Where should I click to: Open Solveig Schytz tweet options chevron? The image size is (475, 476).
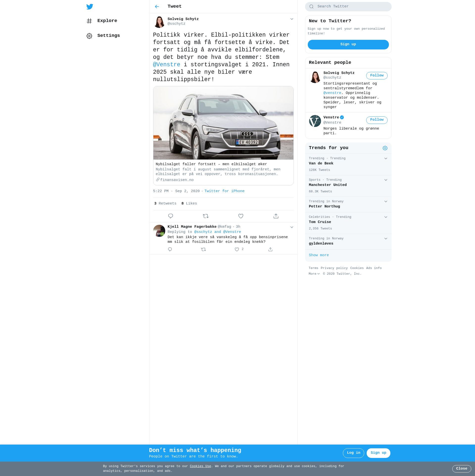click(292, 19)
